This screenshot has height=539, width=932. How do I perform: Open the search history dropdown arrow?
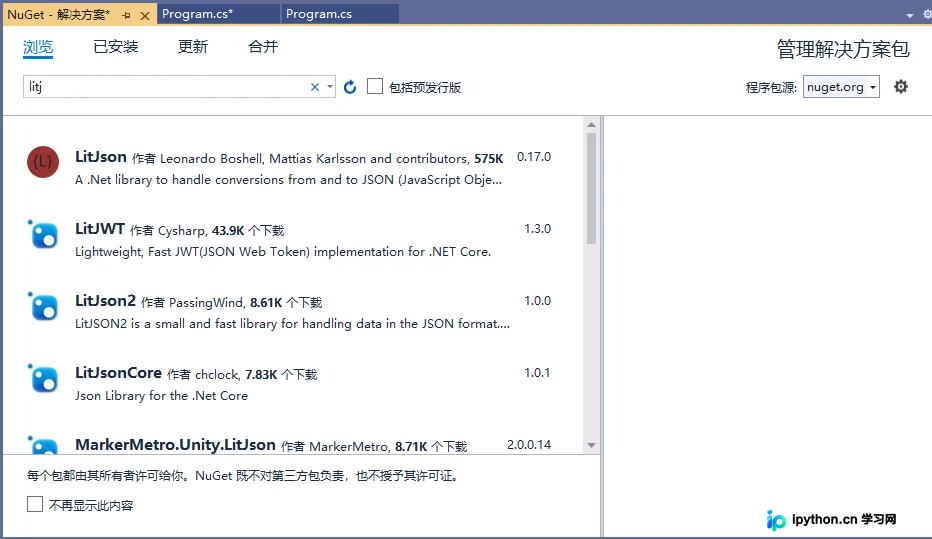click(330, 87)
